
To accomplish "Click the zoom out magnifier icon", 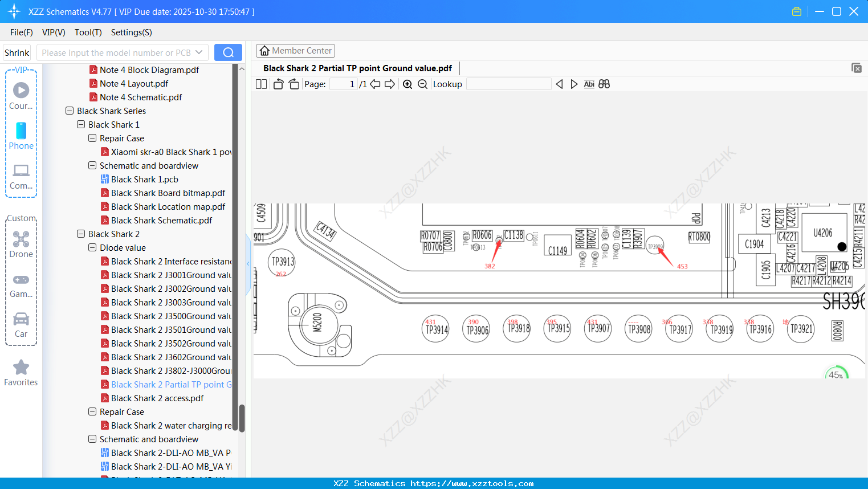I will [422, 84].
